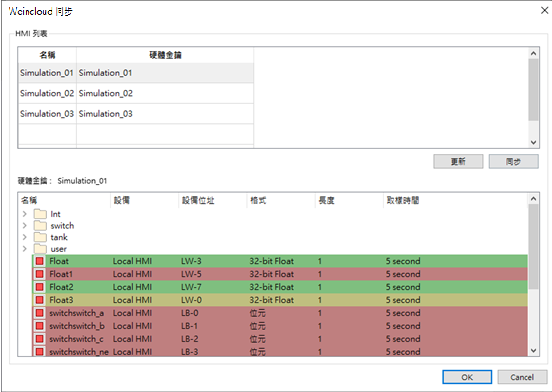The width and height of the screenshot is (552, 392).
Task: Click the Int folder icon
Action: [40, 214]
